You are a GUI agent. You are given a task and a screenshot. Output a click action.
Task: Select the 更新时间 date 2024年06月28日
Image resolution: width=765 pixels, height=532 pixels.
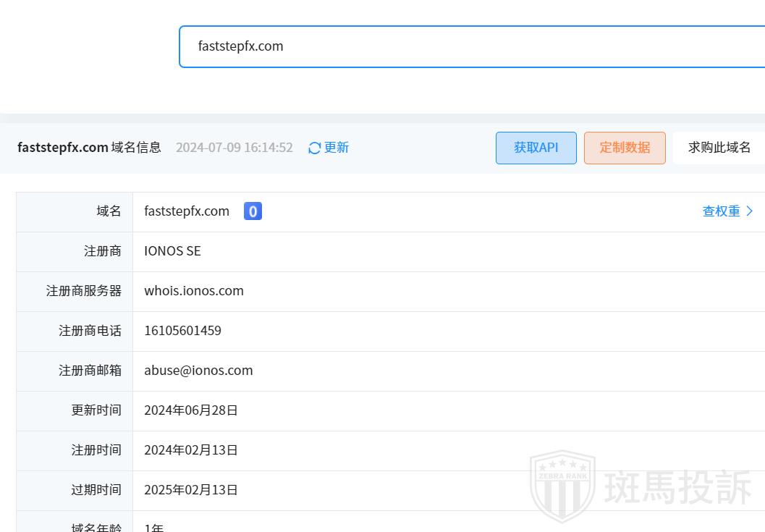pos(191,410)
